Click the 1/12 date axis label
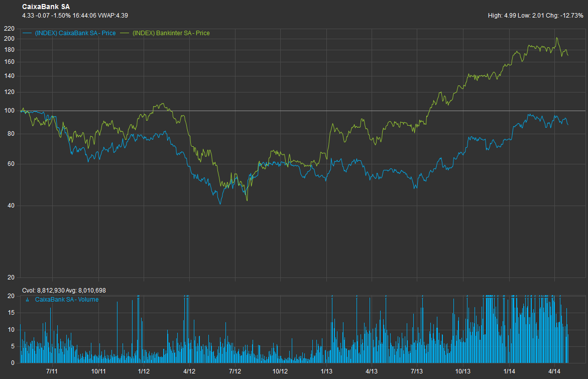The image size is (588, 379). point(144,371)
